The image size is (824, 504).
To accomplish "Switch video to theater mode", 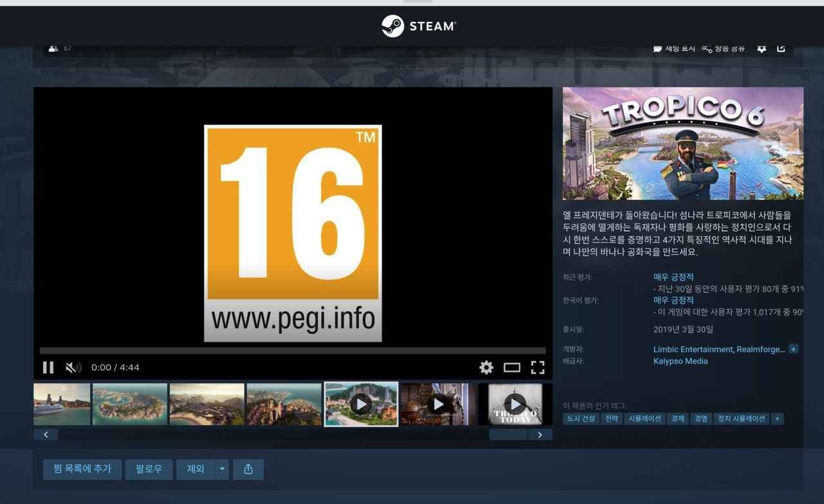I will [512, 368].
